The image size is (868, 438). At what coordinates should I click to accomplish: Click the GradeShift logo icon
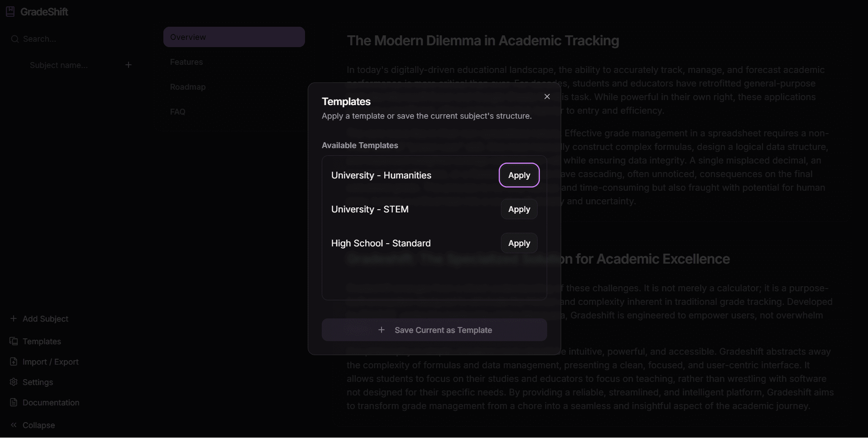[10, 12]
